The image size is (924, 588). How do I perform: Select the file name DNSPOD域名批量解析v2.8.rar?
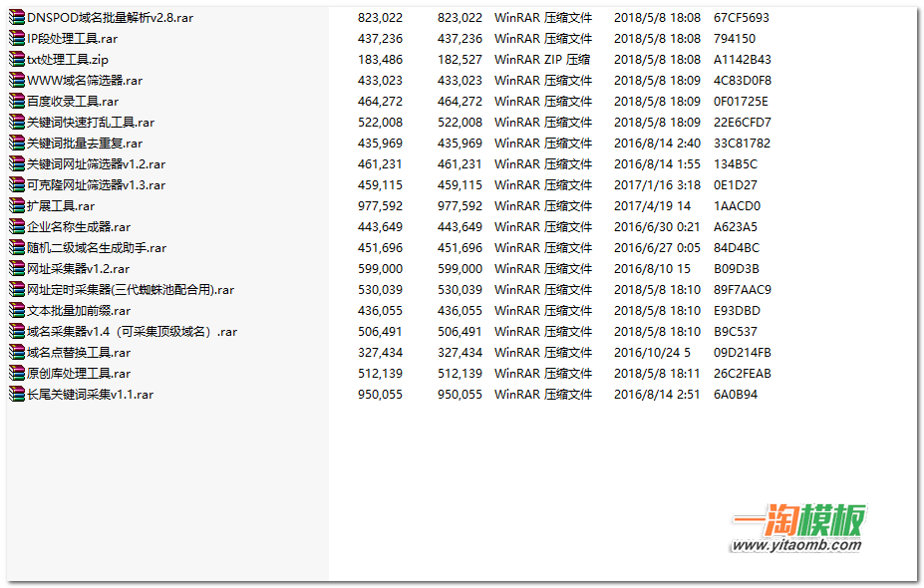[x=111, y=18]
